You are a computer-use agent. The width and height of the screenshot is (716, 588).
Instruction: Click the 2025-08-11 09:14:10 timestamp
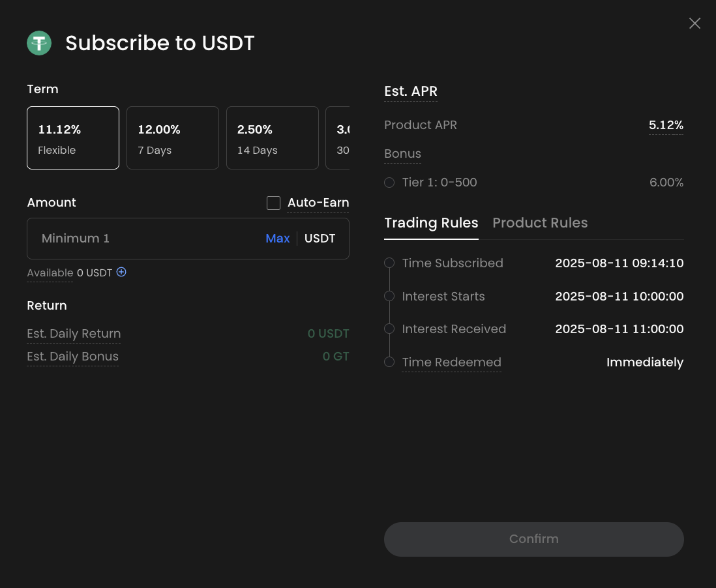pos(619,263)
